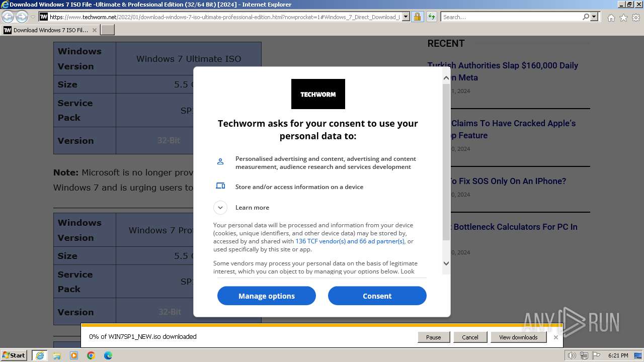Click the store information device icon

[x=220, y=186]
